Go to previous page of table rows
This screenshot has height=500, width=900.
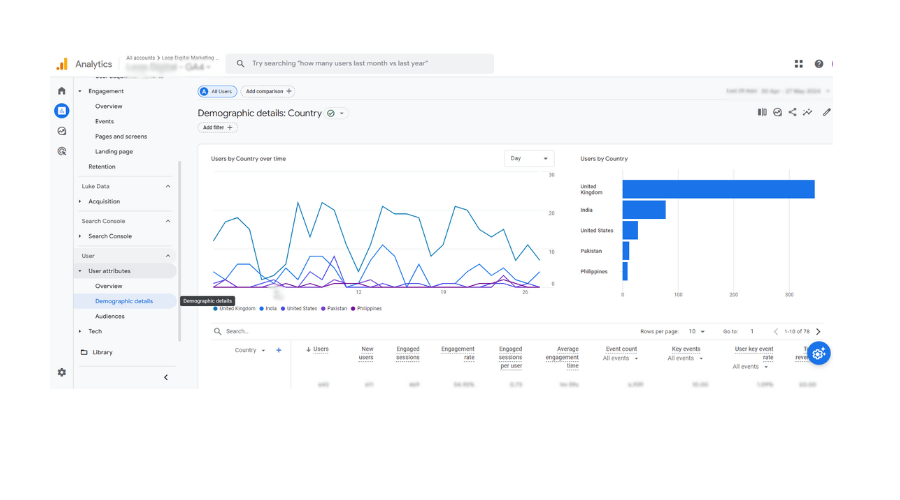(775, 332)
